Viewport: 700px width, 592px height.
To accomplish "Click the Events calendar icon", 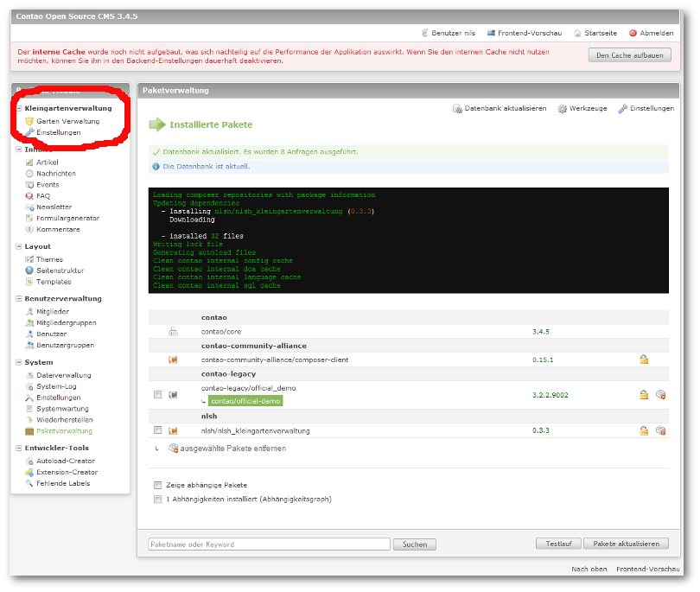I will tap(29, 184).
